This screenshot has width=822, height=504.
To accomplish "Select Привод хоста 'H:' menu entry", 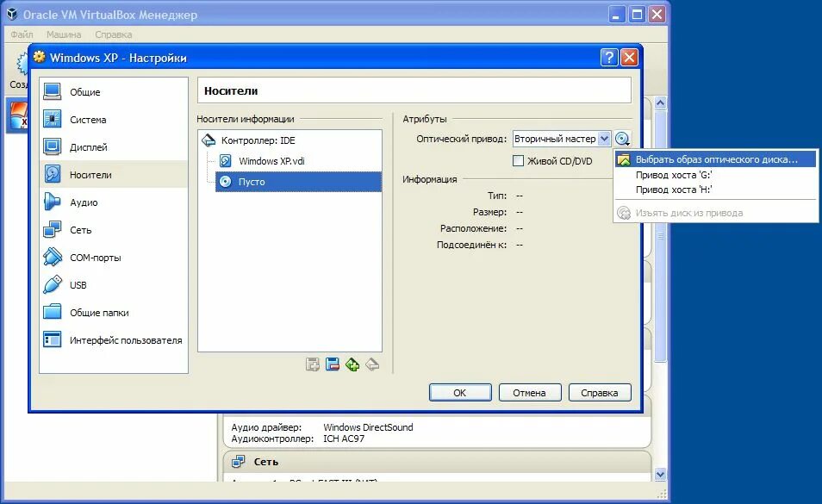I will tap(715, 190).
